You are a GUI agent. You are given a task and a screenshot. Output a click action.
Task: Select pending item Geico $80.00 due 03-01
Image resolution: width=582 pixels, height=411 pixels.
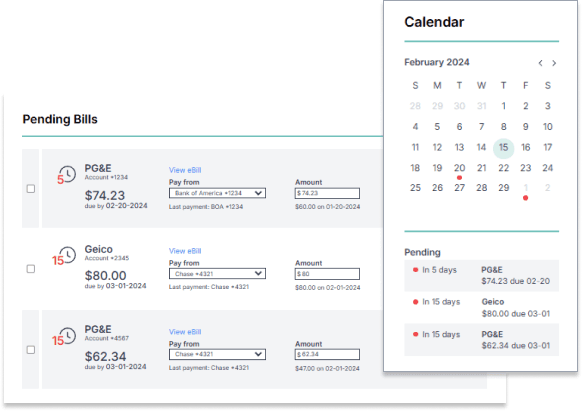pyautogui.click(x=481, y=307)
